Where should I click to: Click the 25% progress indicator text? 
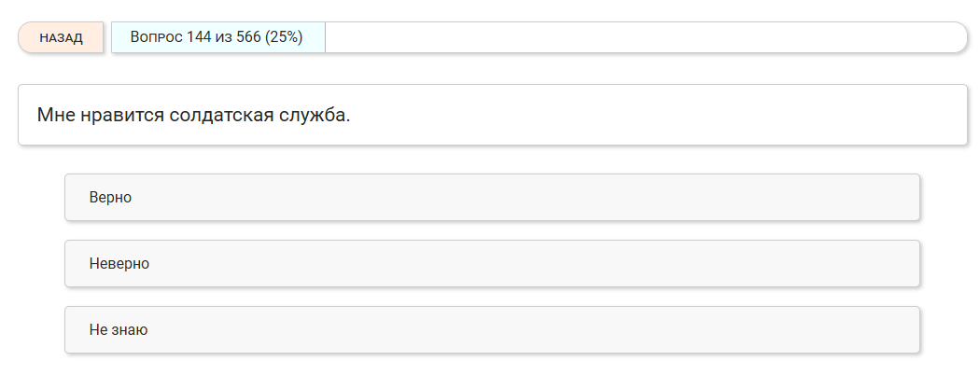click(284, 37)
